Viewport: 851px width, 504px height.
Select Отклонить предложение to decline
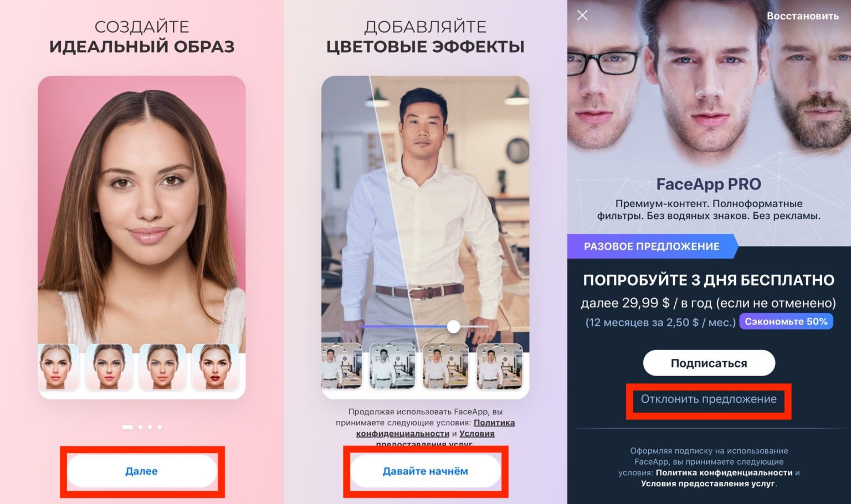pyautogui.click(x=709, y=399)
